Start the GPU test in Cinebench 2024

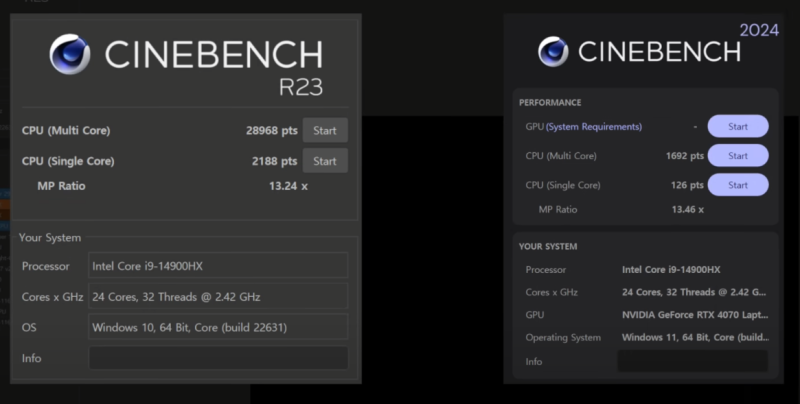coord(738,127)
